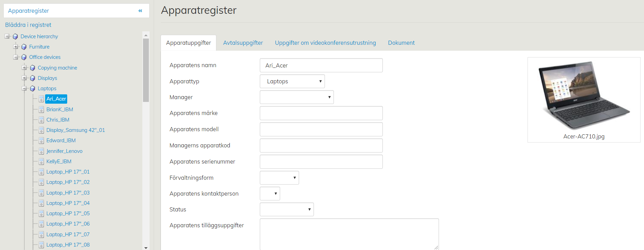Click the cube icon next to Furniture

pos(24,47)
